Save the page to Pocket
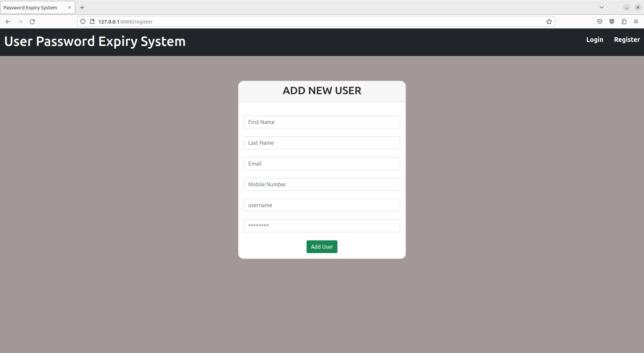 [x=600, y=21]
